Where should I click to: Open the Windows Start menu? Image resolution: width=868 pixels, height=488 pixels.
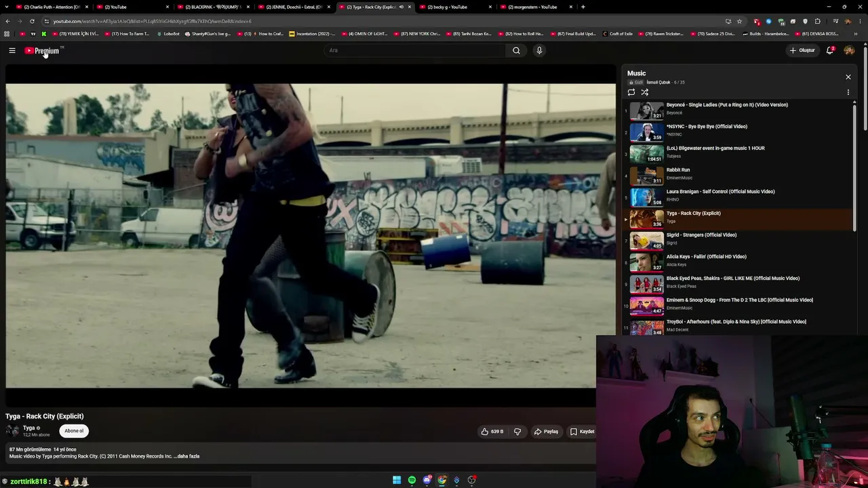[397, 481]
